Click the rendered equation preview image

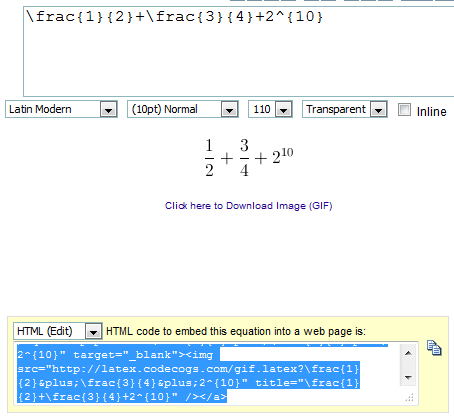249,158
